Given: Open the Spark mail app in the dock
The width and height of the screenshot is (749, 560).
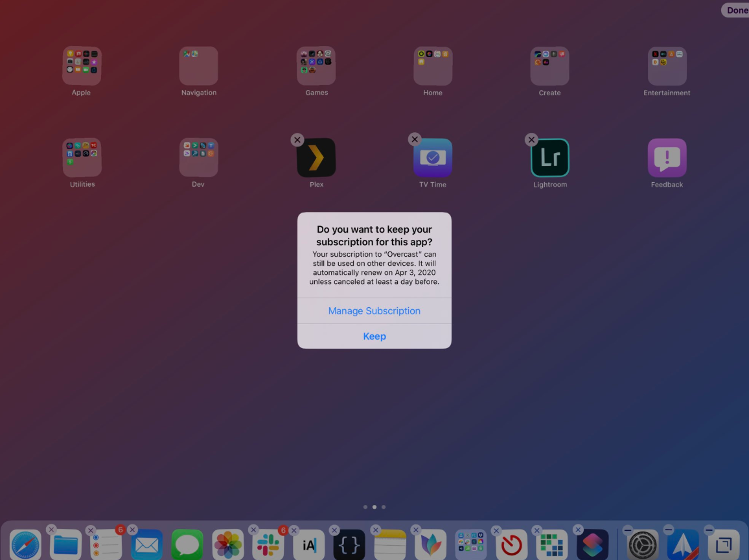Looking at the screenshot, I should (683, 544).
